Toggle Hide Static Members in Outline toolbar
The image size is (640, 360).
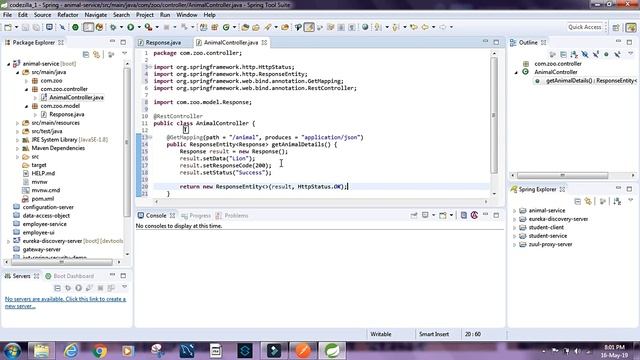point(596,54)
